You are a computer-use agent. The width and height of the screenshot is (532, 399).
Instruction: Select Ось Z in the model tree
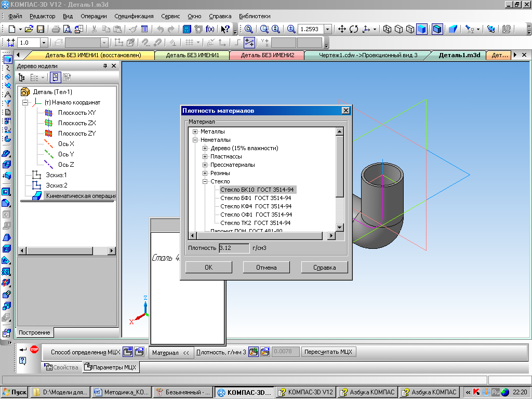coord(66,165)
